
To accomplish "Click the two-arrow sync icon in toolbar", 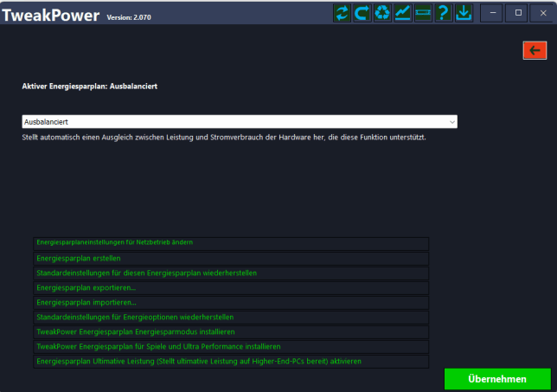I will [x=343, y=13].
